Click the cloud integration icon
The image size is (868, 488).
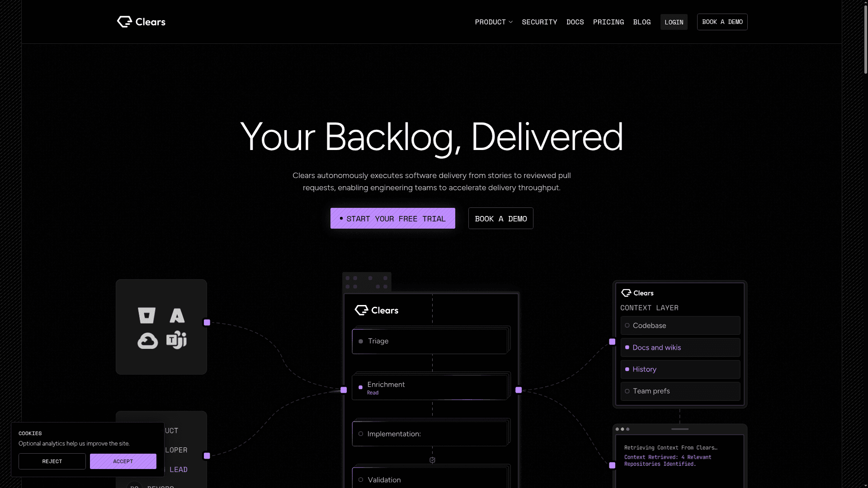pyautogui.click(x=148, y=341)
